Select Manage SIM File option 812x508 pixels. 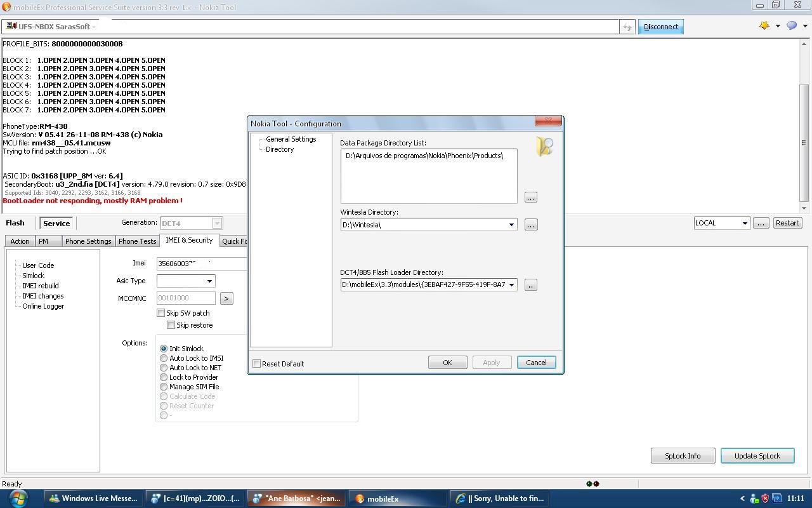point(164,387)
